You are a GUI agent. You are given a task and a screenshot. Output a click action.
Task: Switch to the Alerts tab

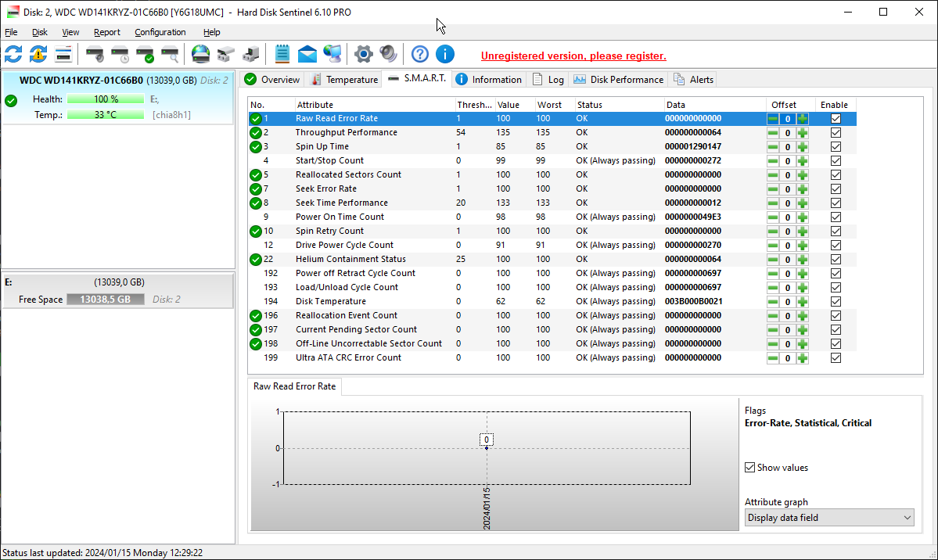point(694,80)
